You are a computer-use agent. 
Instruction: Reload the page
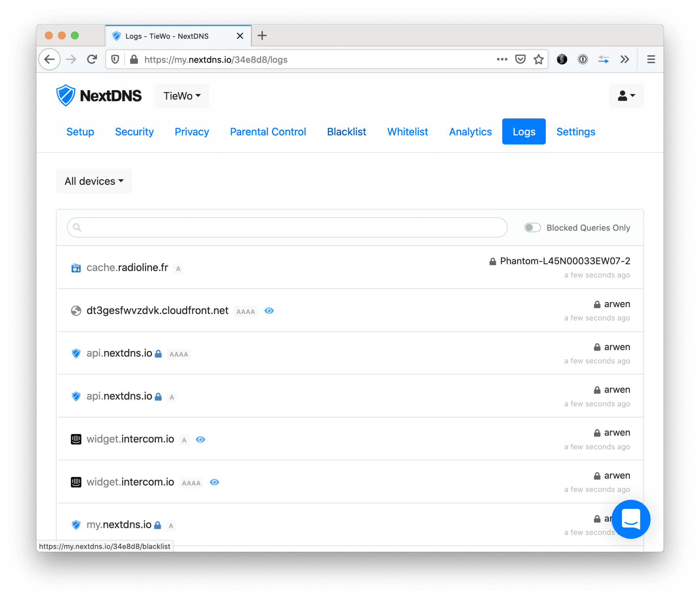coord(92,59)
